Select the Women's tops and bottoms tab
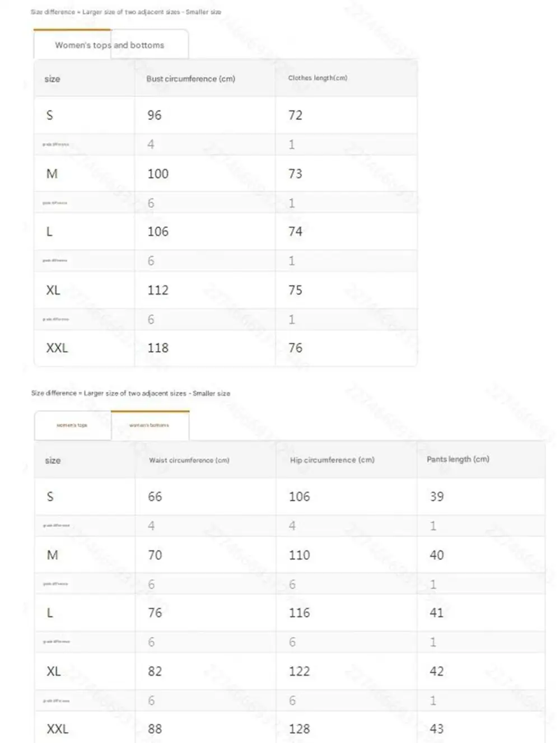Screen dimensions: 560x743 (110, 45)
